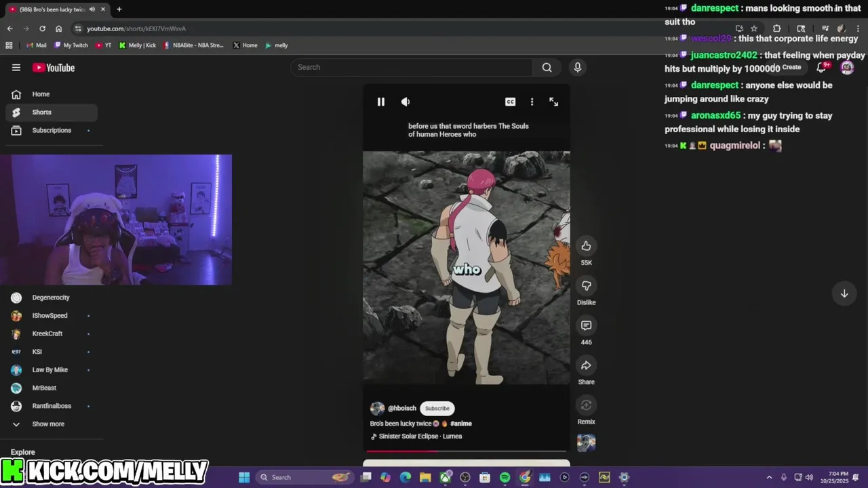
Task: Click the search magnifier button
Action: [547, 67]
